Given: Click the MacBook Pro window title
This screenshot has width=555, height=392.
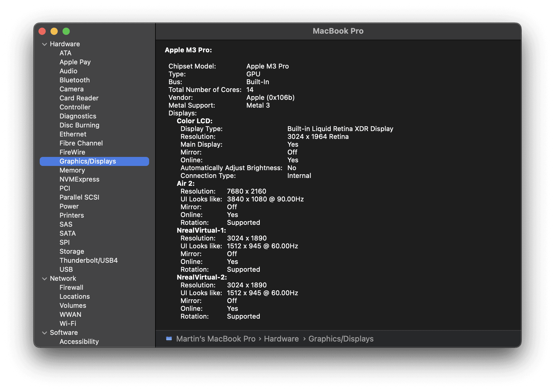Looking at the screenshot, I should point(338,31).
